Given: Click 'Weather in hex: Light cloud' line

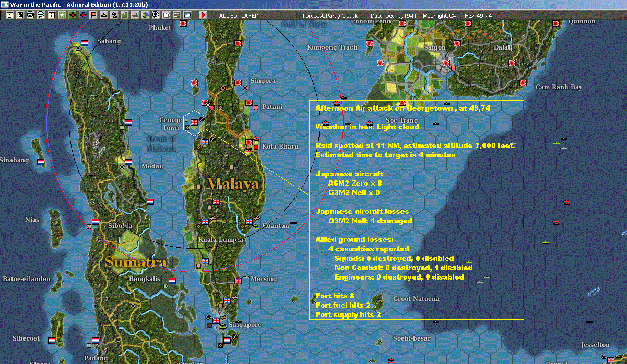Looking at the screenshot, I should pos(367,127).
